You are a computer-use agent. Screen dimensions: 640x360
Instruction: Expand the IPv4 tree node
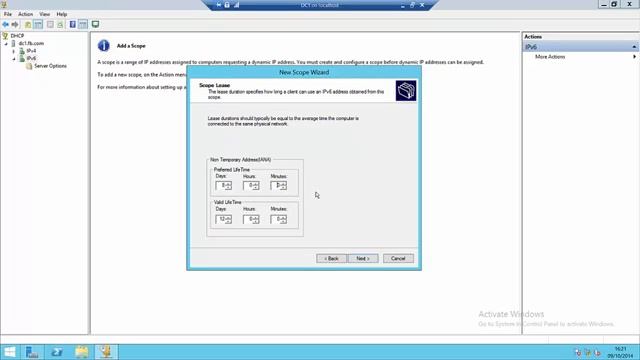14,51
